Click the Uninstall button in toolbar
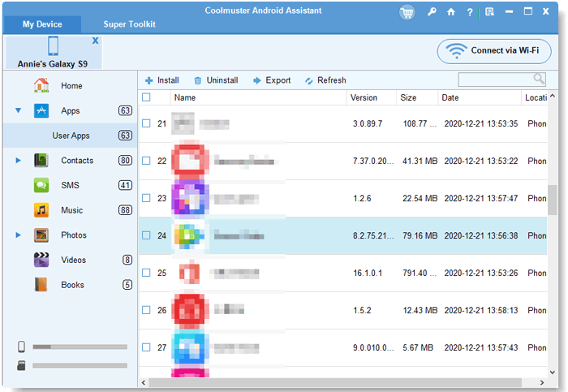 215,80
